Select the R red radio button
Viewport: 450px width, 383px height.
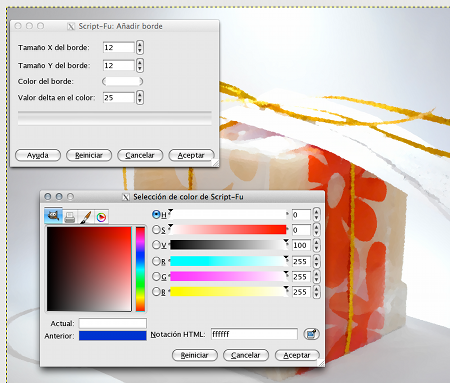click(x=156, y=261)
